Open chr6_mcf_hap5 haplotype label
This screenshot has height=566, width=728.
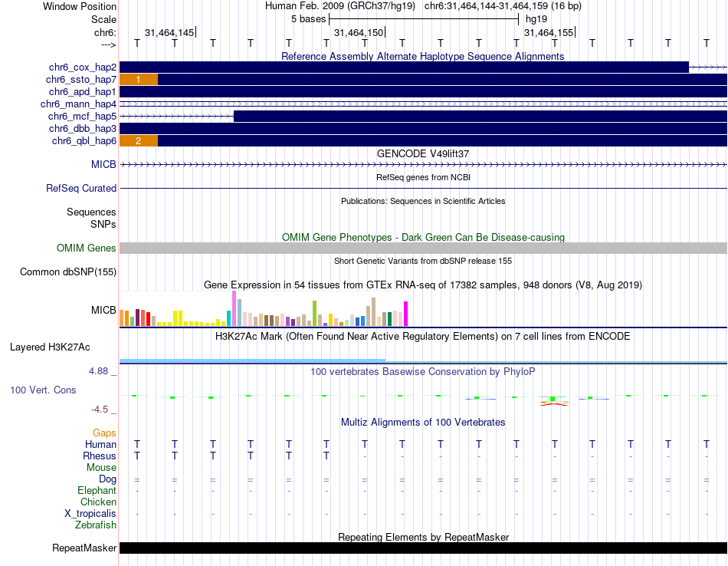pos(82,116)
